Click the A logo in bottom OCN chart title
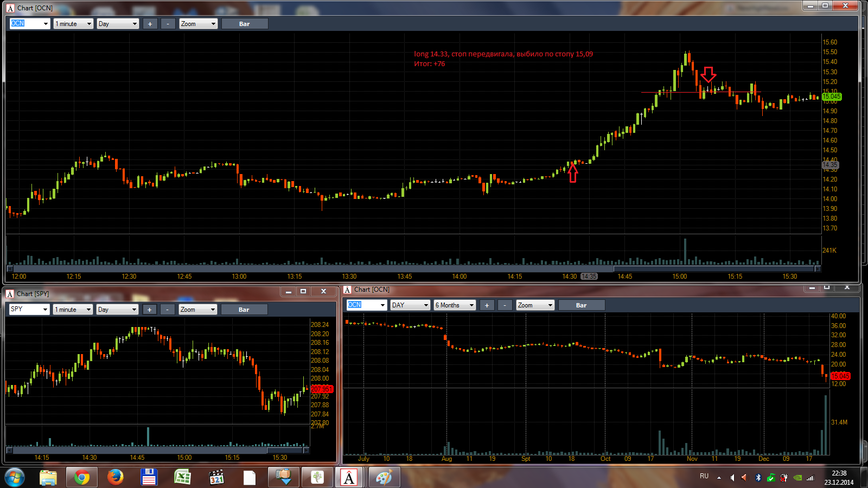 point(347,290)
